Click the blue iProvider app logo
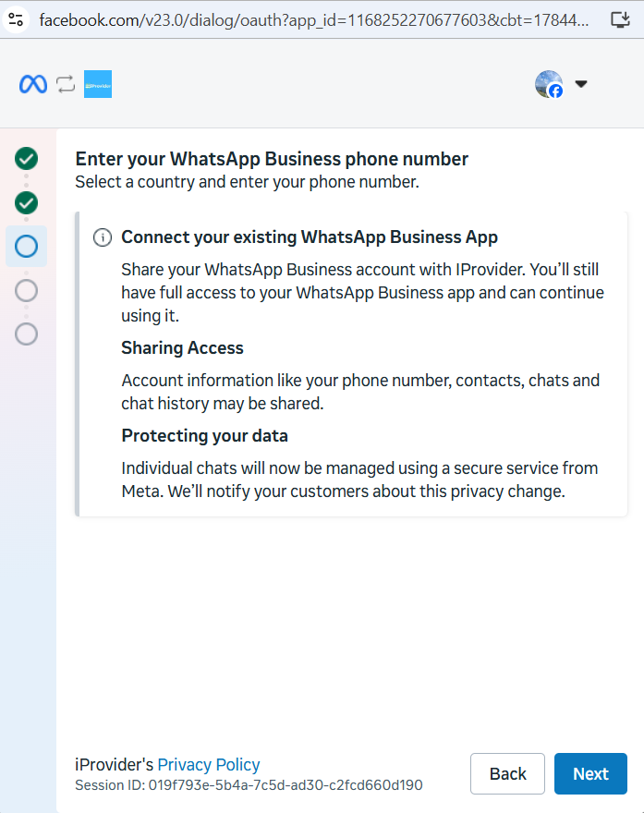 coord(98,84)
